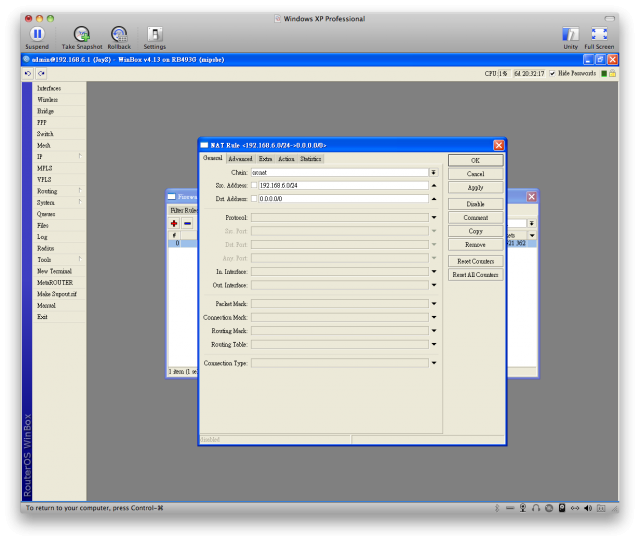Screen dimensions: 640x542
Task: Toggle the Dst. Address invert checkbox
Action: pyautogui.click(x=254, y=199)
